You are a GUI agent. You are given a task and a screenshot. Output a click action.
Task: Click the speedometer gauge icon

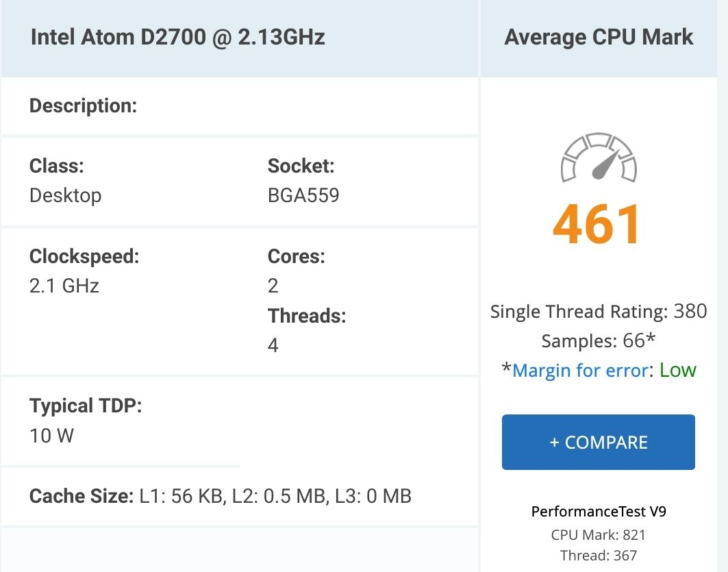tap(599, 159)
